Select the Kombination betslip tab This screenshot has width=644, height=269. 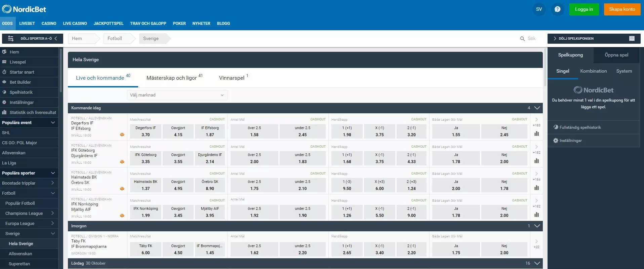coord(593,71)
